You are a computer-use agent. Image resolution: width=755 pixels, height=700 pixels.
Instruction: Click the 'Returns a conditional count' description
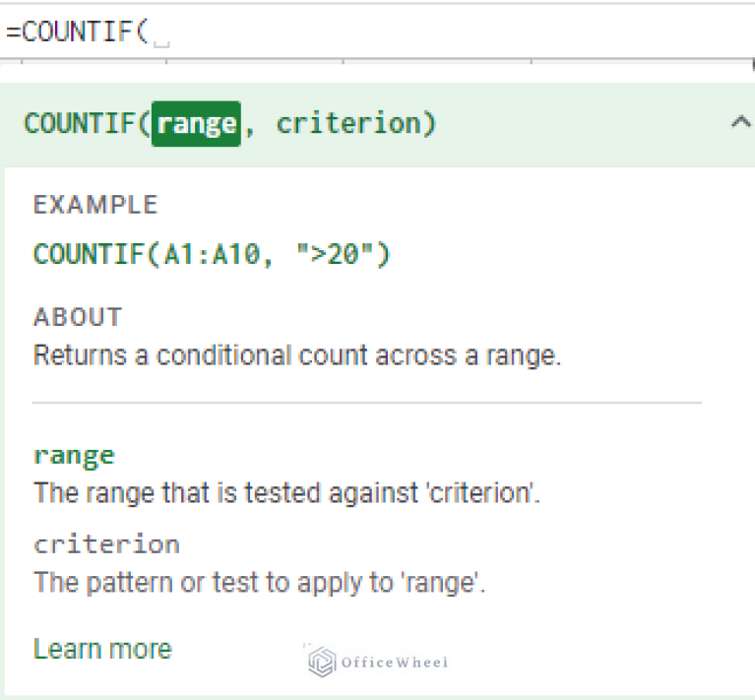pyautogui.click(x=296, y=355)
